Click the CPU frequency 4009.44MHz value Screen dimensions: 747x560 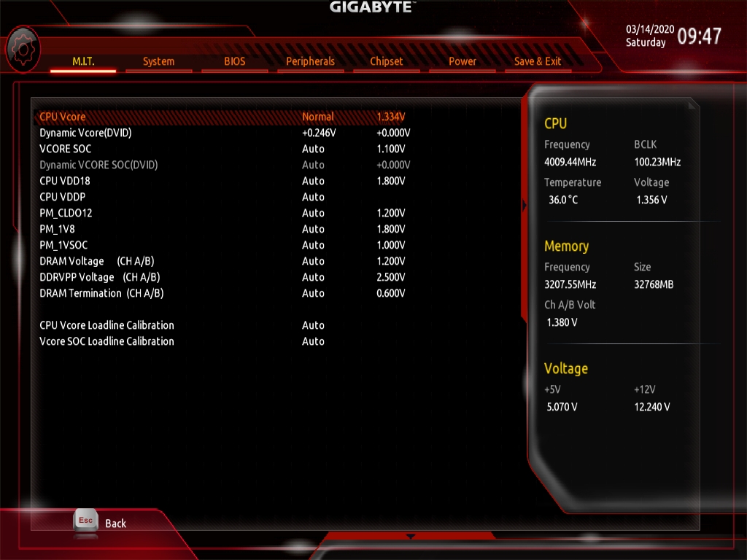pos(570,162)
